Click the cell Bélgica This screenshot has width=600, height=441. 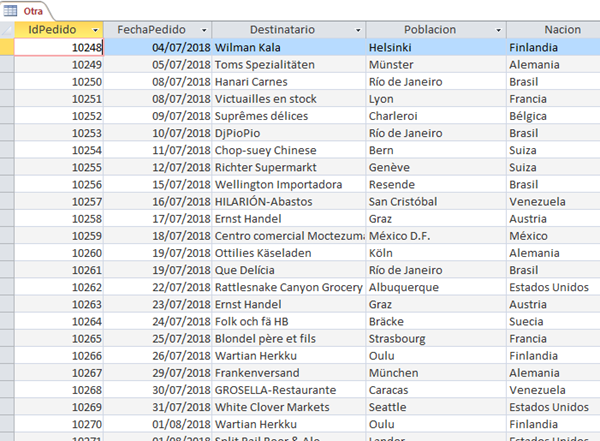(x=553, y=116)
